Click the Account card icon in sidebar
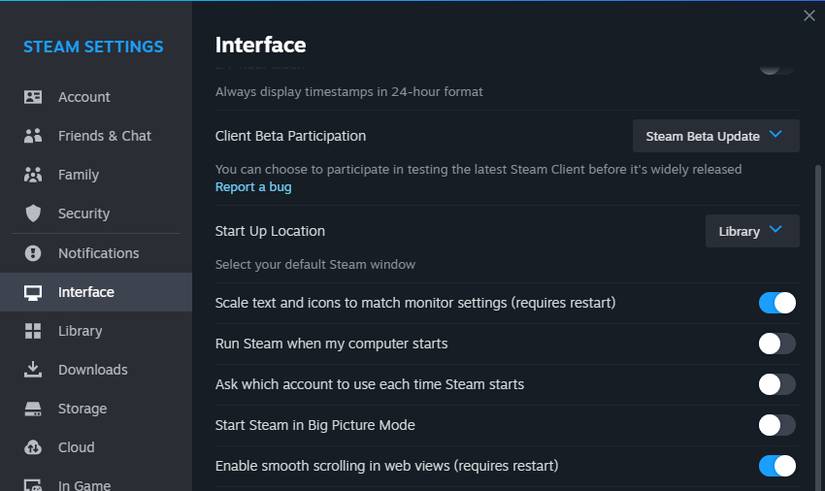Screen dimensions: 825x491 click(x=33, y=97)
